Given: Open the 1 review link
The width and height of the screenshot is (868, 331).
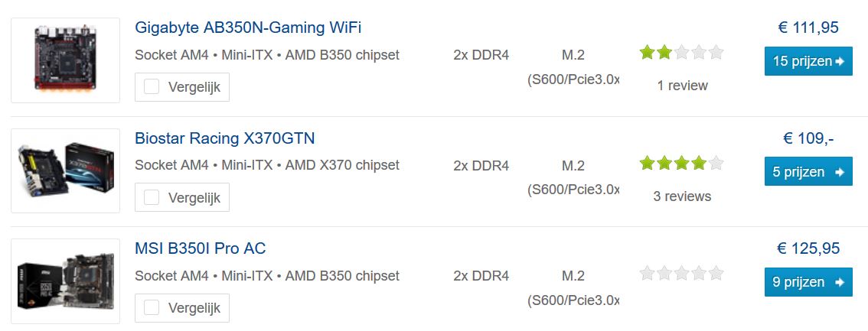Looking at the screenshot, I should [x=682, y=86].
